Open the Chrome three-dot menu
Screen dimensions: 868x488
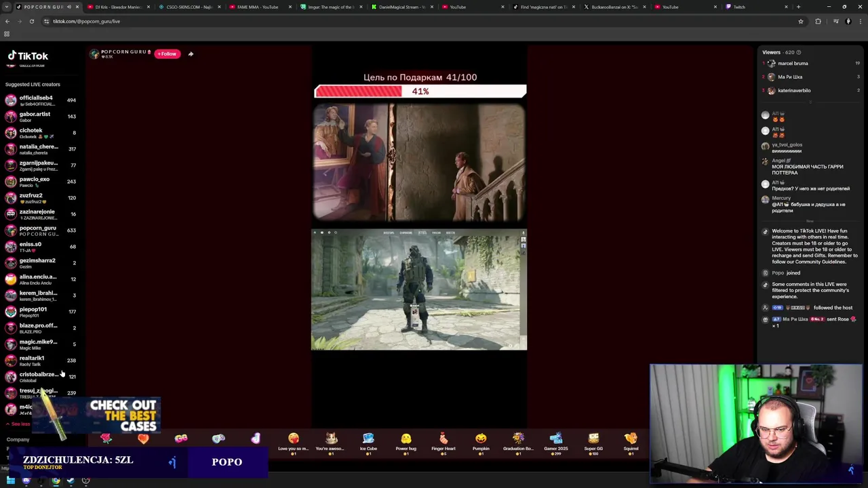coord(861,22)
